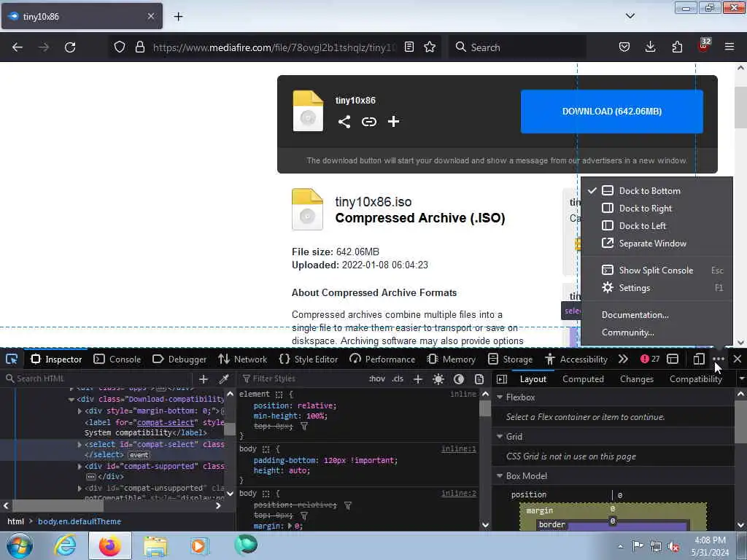Click the DevTools three-dots customize button
This screenshot has width=747, height=560.
coord(719,359)
